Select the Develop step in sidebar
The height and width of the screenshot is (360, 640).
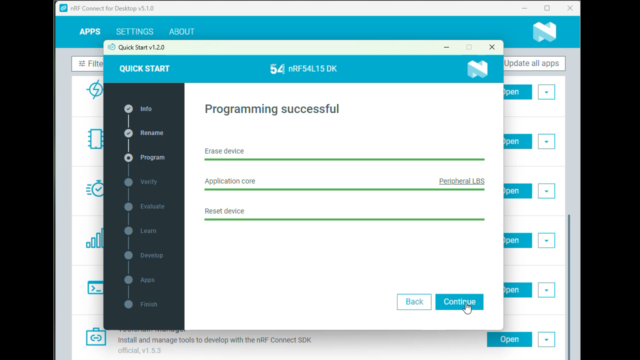[144, 256]
